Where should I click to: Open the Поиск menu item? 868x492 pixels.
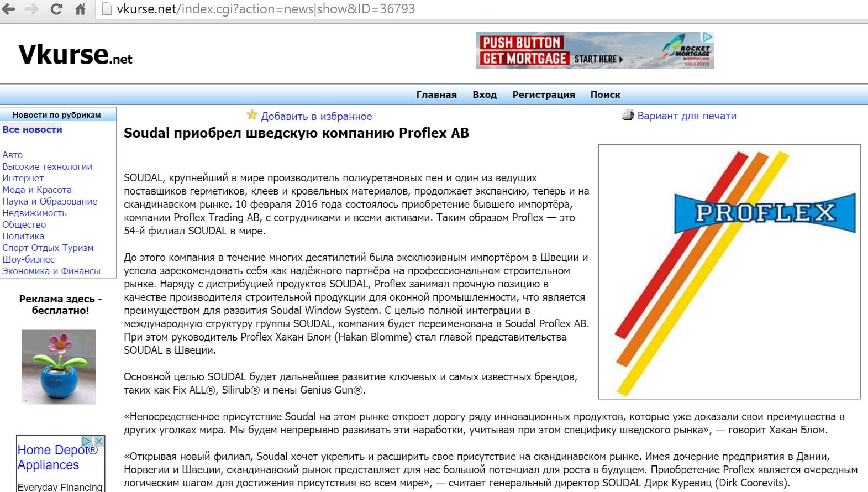[x=605, y=95]
